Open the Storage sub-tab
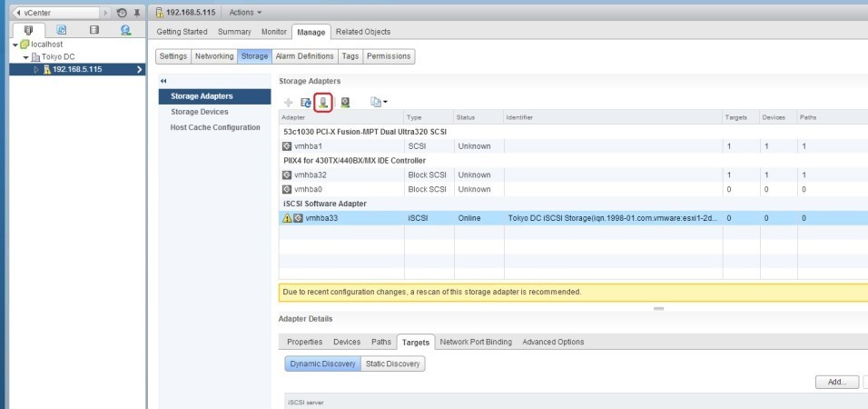Image resolution: width=868 pixels, height=409 pixels. [254, 56]
